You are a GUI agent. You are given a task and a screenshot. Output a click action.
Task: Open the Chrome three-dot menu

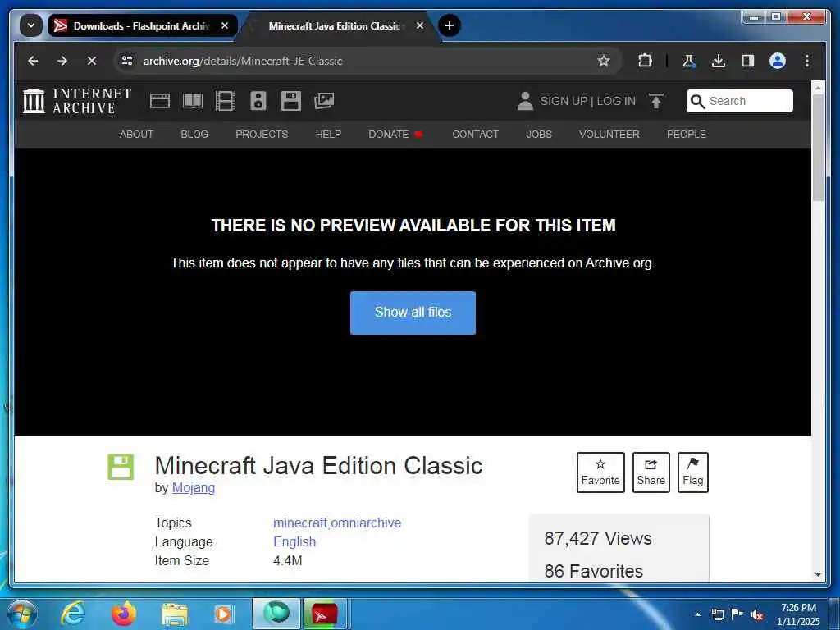coord(807,61)
